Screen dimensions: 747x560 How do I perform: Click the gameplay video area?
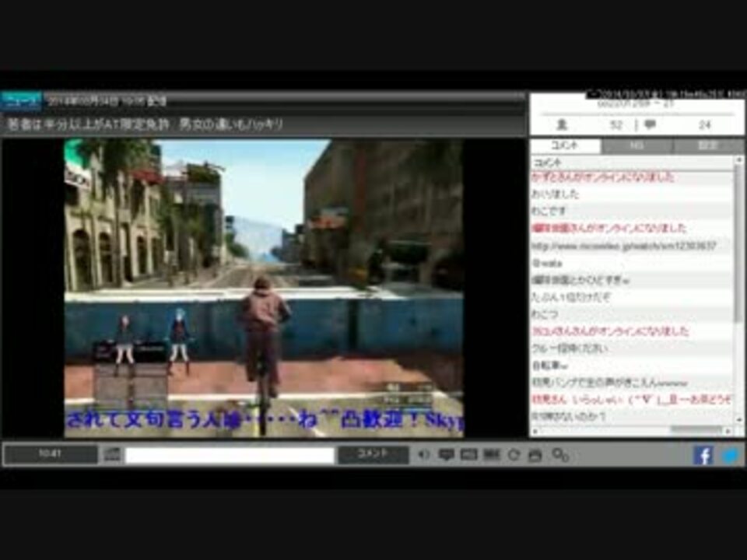[264, 288]
